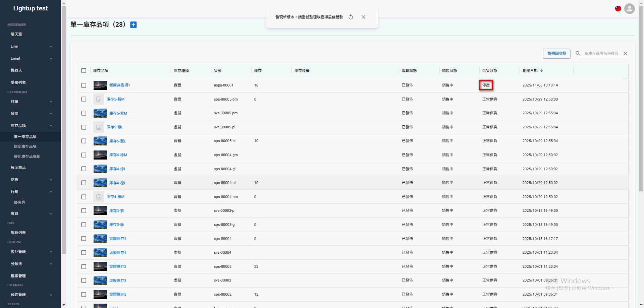Check the select-all checkbox in the table header
644x308 pixels.
click(x=84, y=71)
